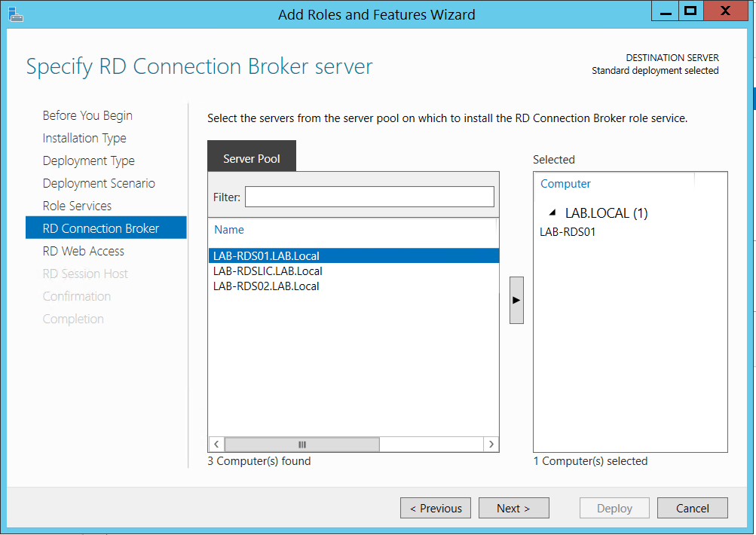This screenshot has width=756, height=535.
Task: Click the horizontal scrollbar thumb
Action: [302, 445]
